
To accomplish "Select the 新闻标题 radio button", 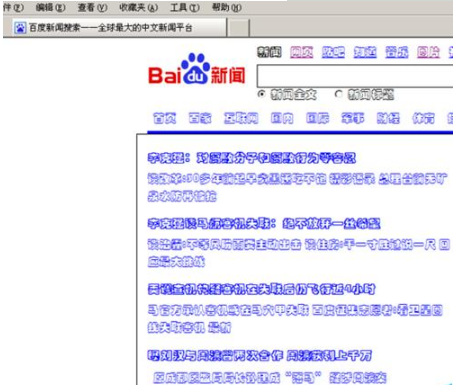I will 338,94.
